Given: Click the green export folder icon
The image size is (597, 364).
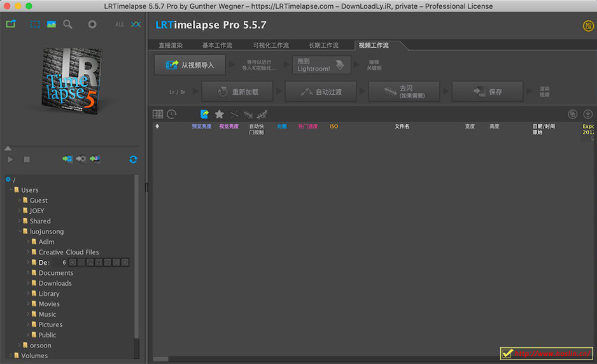Looking at the screenshot, I should pos(11,24).
